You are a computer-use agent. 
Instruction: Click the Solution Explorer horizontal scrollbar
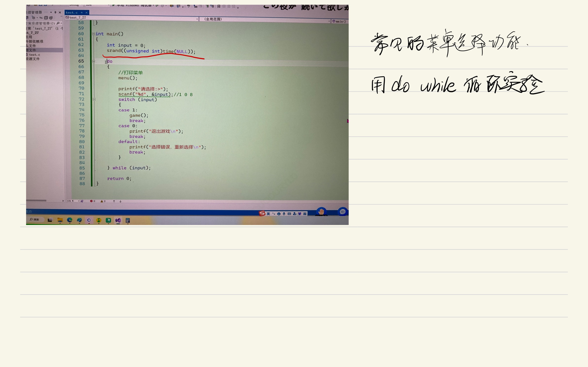coord(36,201)
